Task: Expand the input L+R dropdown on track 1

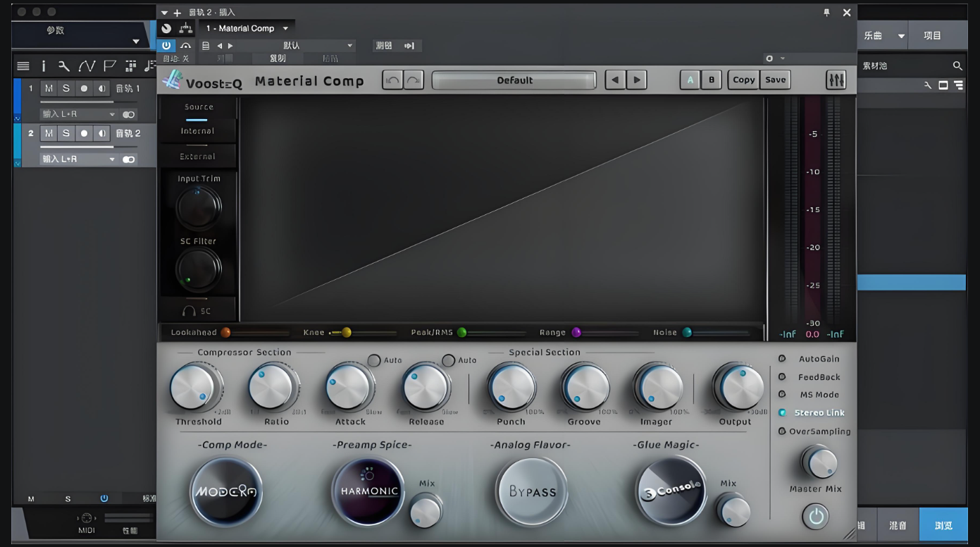Action: (x=111, y=114)
